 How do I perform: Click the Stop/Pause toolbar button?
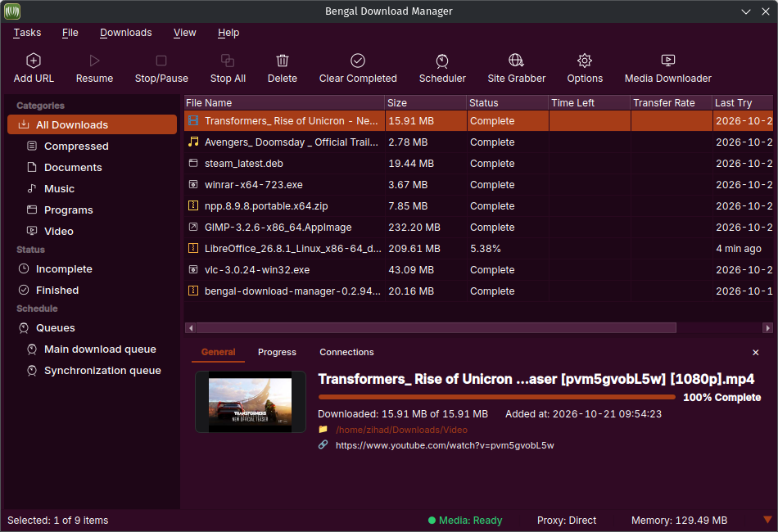[x=161, y=69]
